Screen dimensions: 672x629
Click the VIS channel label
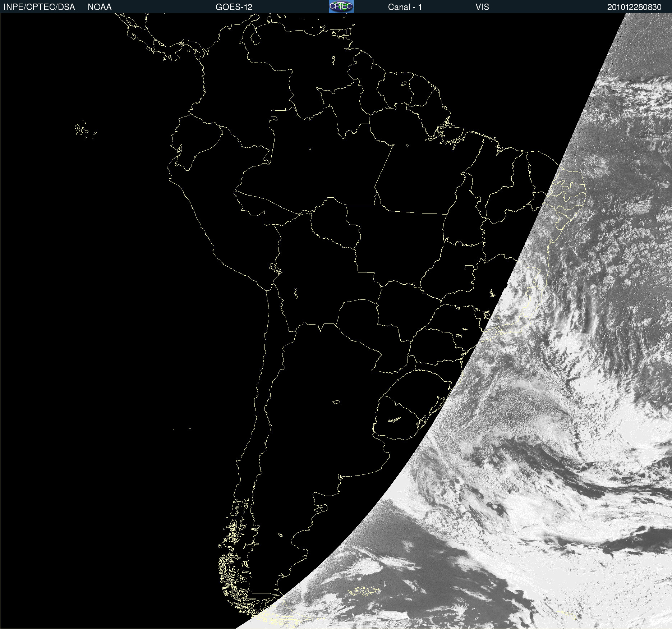tap(482, 7)
